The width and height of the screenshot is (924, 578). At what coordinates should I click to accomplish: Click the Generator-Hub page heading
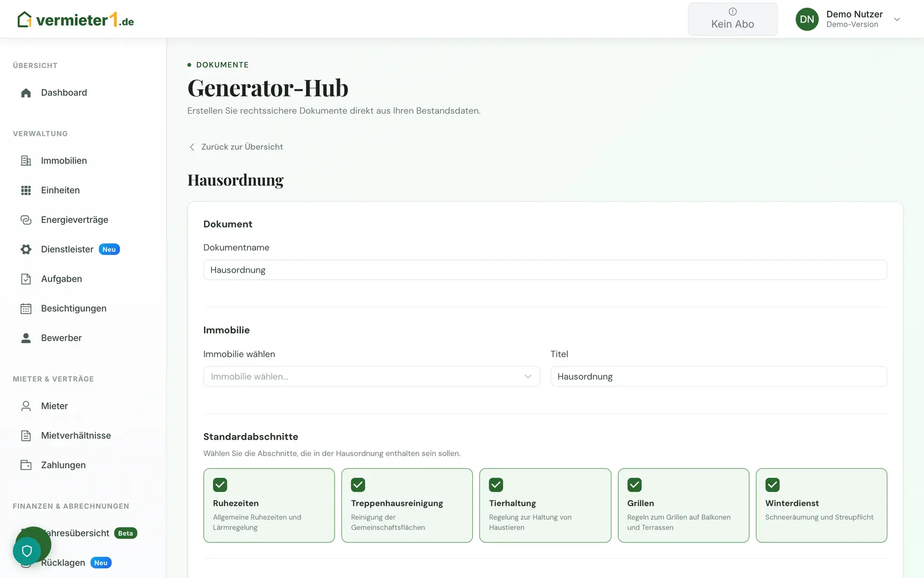click(268, 88)
